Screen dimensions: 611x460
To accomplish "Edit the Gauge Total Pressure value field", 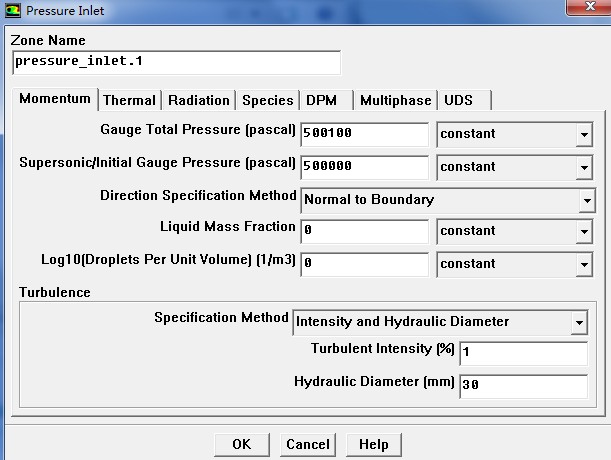I will point(363,133).
